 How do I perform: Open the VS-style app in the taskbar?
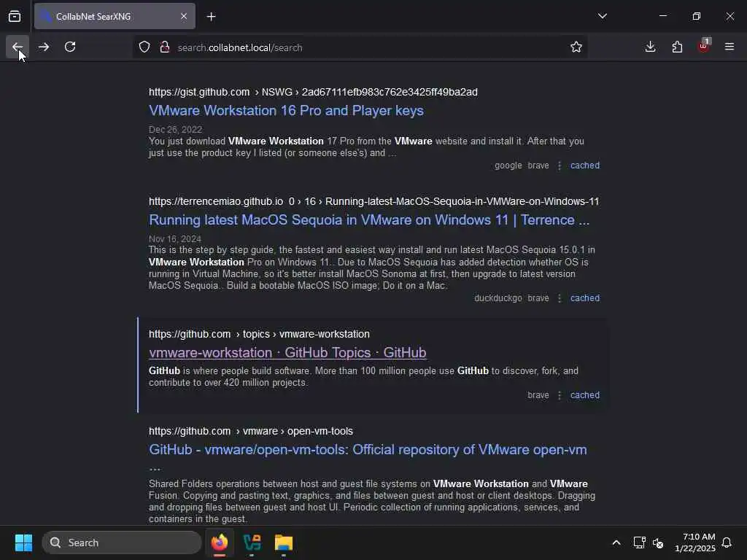252,542
